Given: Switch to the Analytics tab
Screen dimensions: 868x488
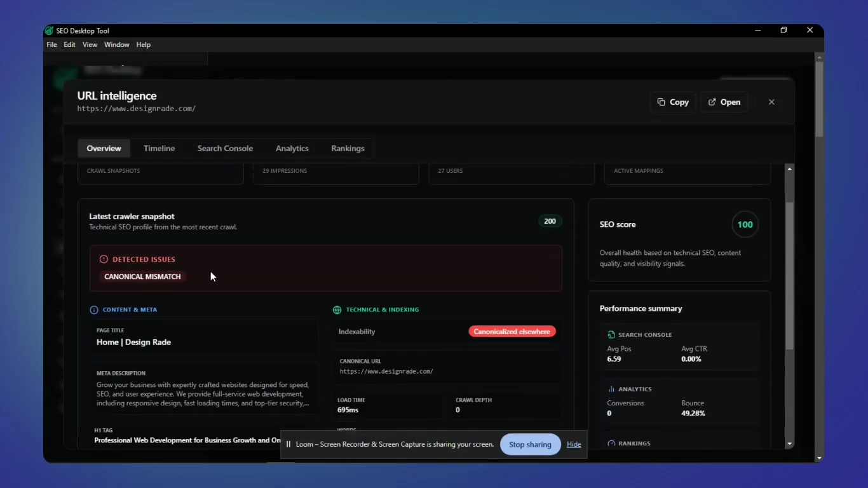Looking at the screenshot, I should tap(292, 148).
